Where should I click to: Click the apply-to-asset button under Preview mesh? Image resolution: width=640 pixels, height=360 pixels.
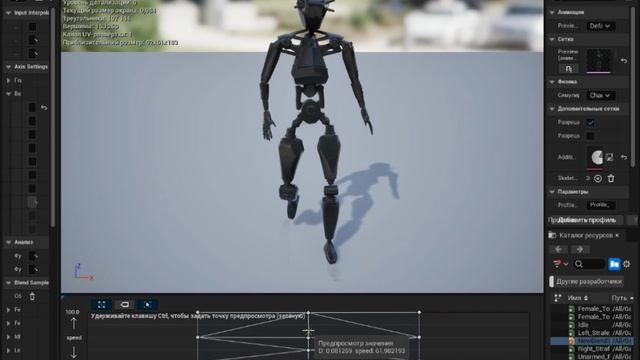coord(569,69)
